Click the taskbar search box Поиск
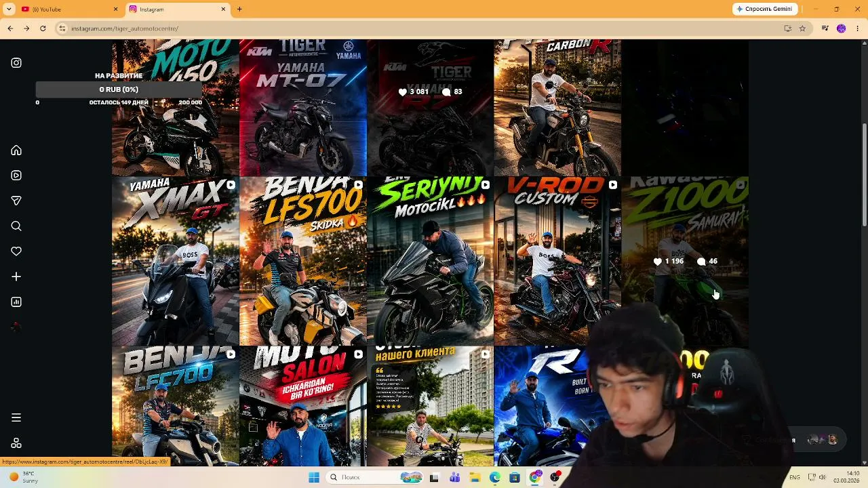 [374, 477]
